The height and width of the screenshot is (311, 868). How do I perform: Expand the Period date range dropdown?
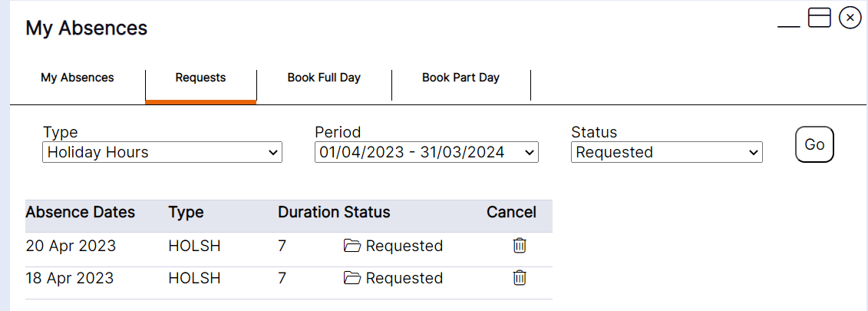point(427,152)
